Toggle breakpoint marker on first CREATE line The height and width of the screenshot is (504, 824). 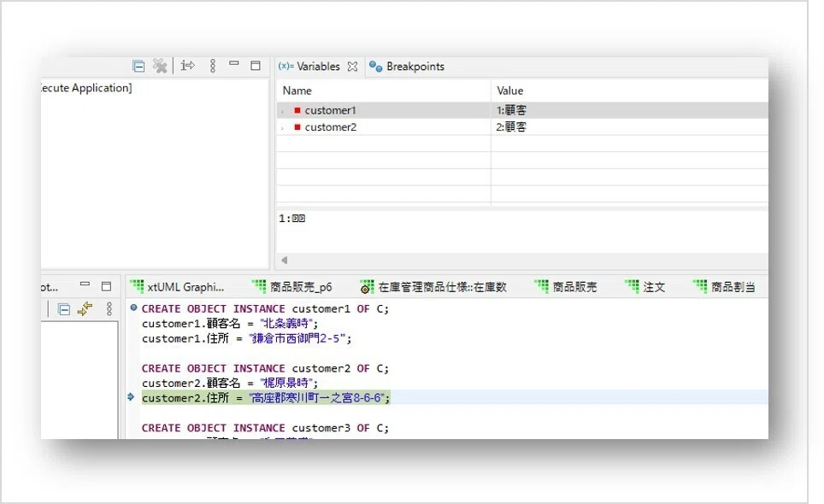pos(133,308)
